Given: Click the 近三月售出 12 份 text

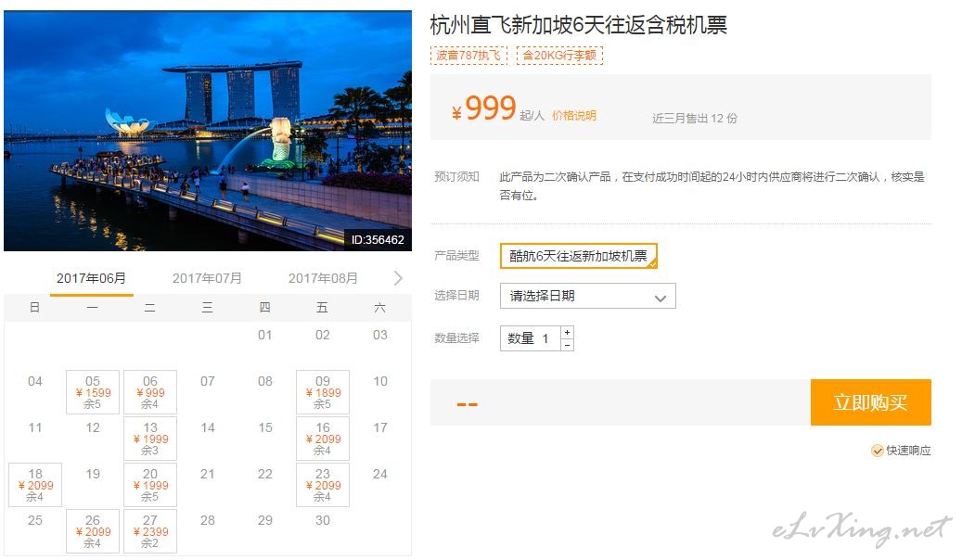Looking at the screenshot, I should [695, 118].
